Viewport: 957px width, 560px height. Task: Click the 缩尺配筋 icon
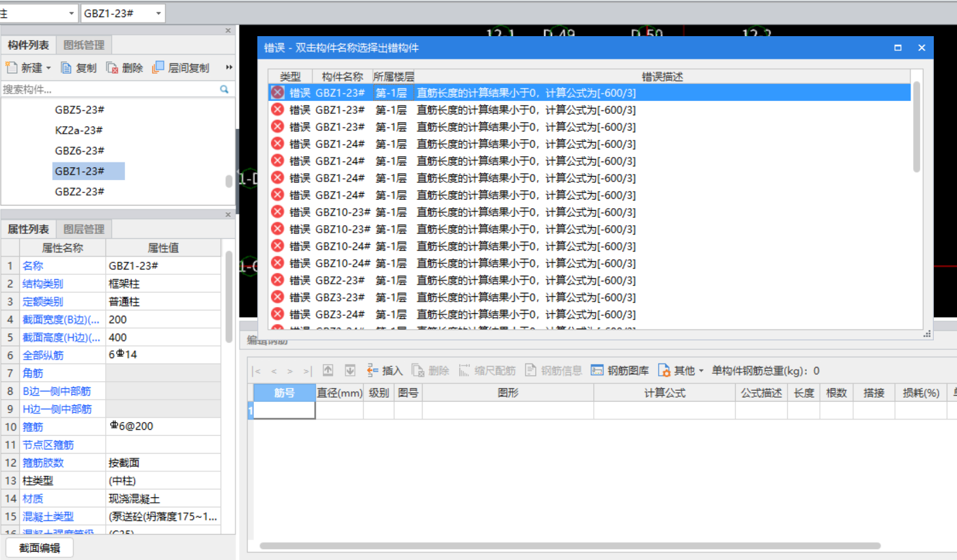[x=464, y=370]
